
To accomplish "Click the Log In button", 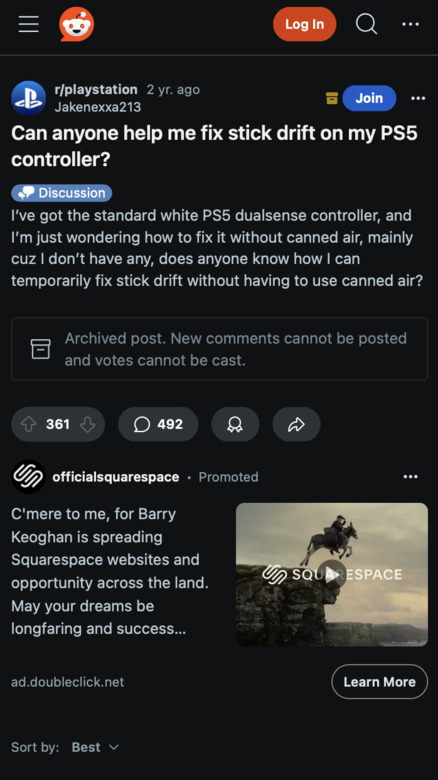I will [x=305, y=24].
